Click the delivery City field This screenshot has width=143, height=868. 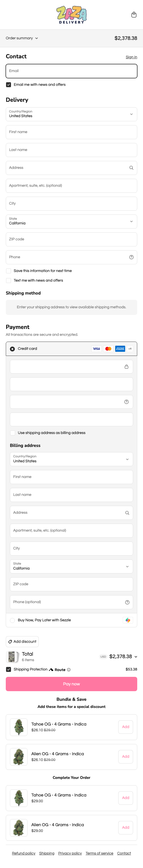(x=71, y=204)
